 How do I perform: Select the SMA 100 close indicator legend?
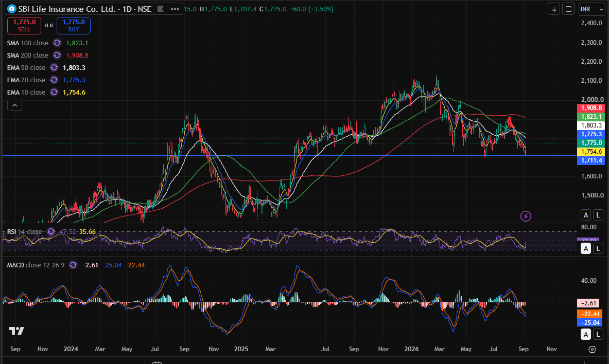28,43
